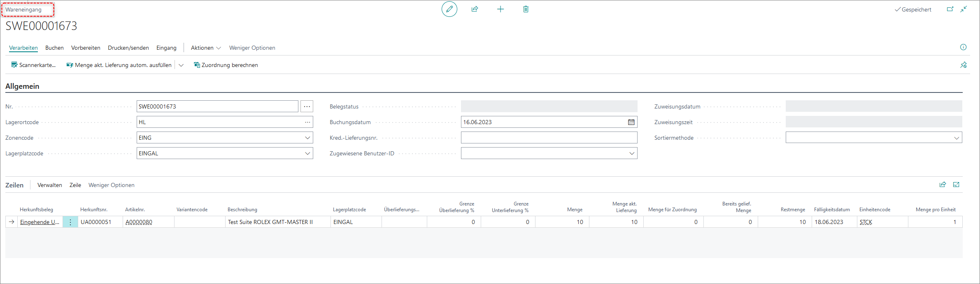Click the EINGAL cell in the line row

pyautogui.click(x=356, y=222)
